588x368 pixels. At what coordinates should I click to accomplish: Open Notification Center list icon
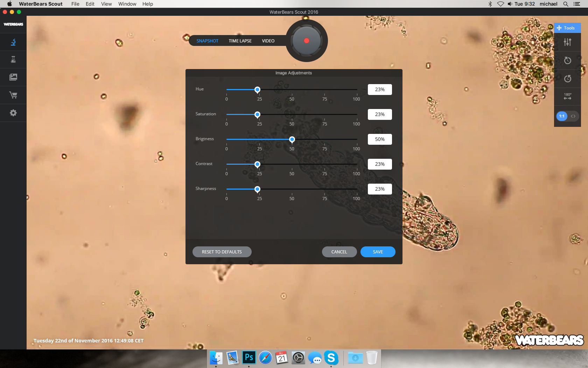click(x=577, y=4)
